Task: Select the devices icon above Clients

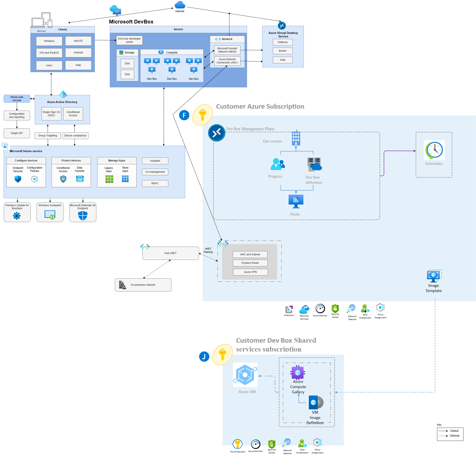Action: tap(42, 20)
